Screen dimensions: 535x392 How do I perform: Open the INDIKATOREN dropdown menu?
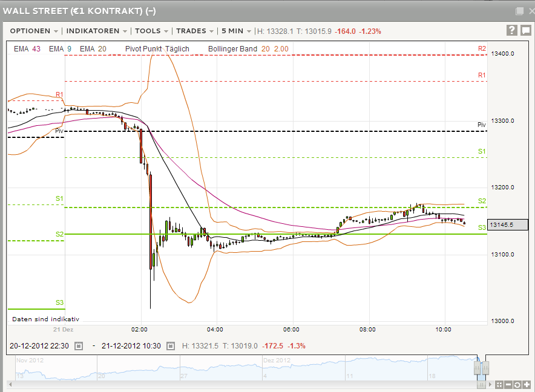(97, 31)
